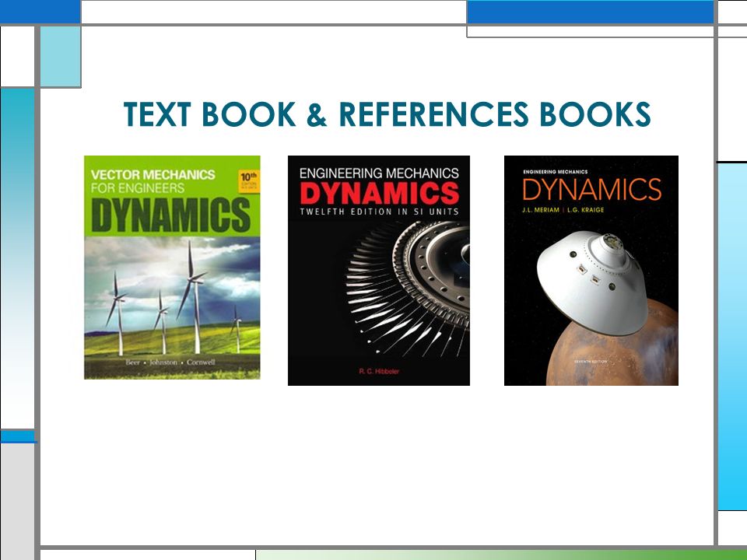
Task: Click 'J.L. MERIAM | L.G. KRAIGE' author text
Action: coord(563,209)
